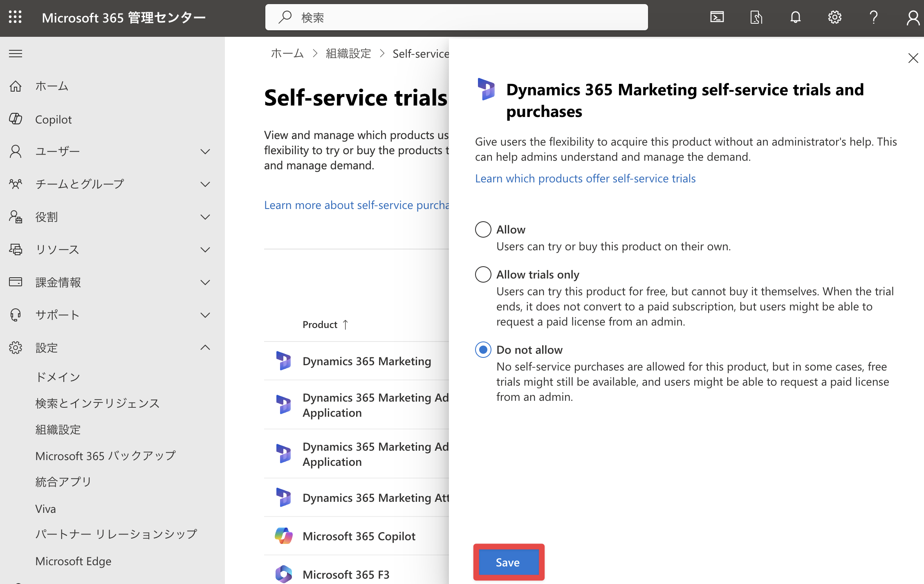This screenshot has width=924, height=584.
Task: Click the Dynamics 365 Marketing row icon
Action: point(283,361)
